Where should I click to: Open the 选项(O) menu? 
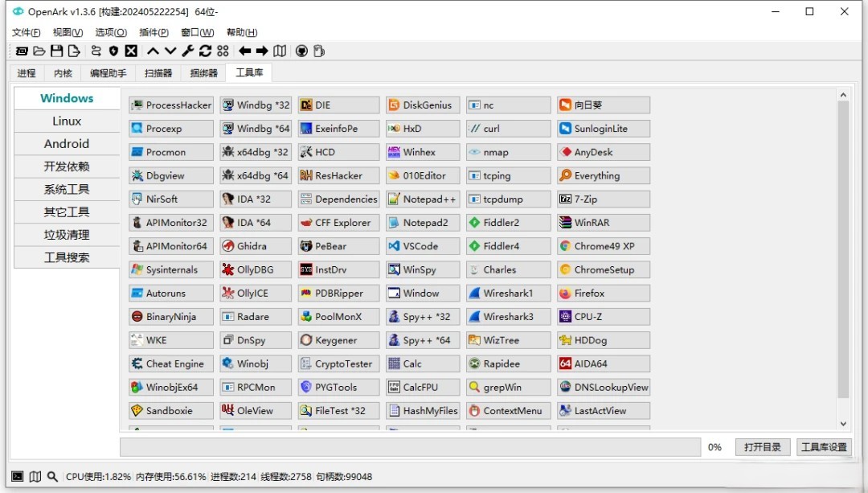(x=111, y=32)
